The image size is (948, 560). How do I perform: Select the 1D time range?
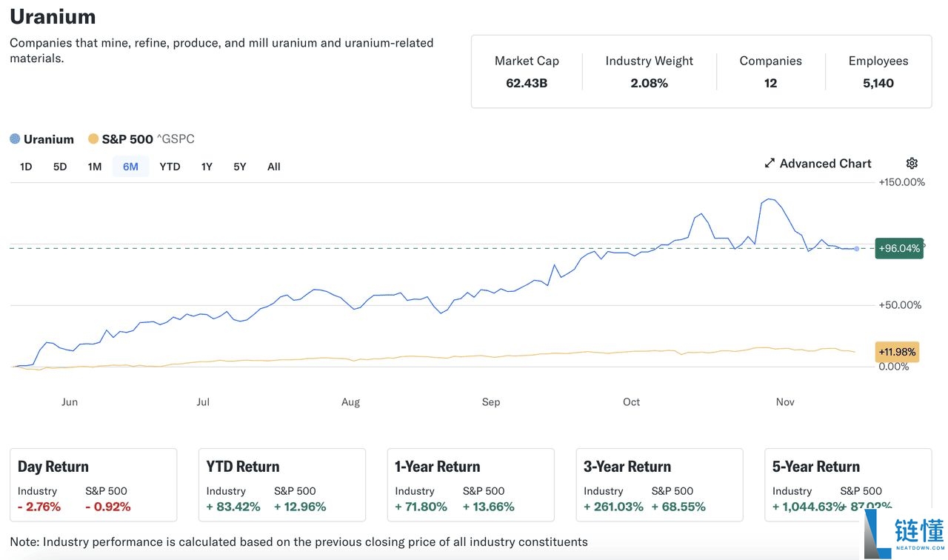click(26, 167)
